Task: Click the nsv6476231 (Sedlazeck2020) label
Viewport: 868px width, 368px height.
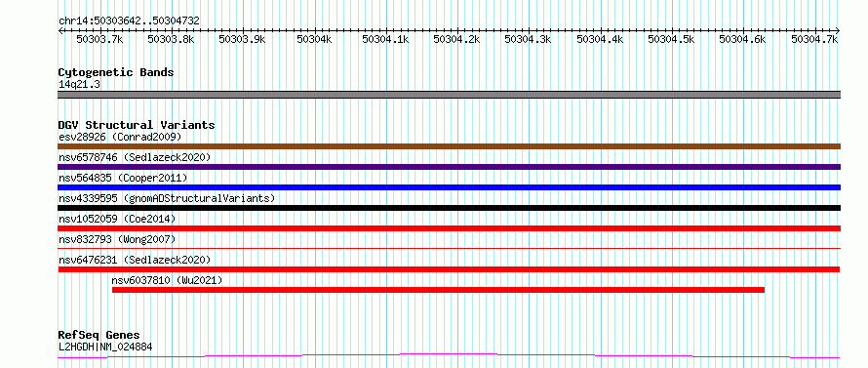Action: tap(135, 260)
